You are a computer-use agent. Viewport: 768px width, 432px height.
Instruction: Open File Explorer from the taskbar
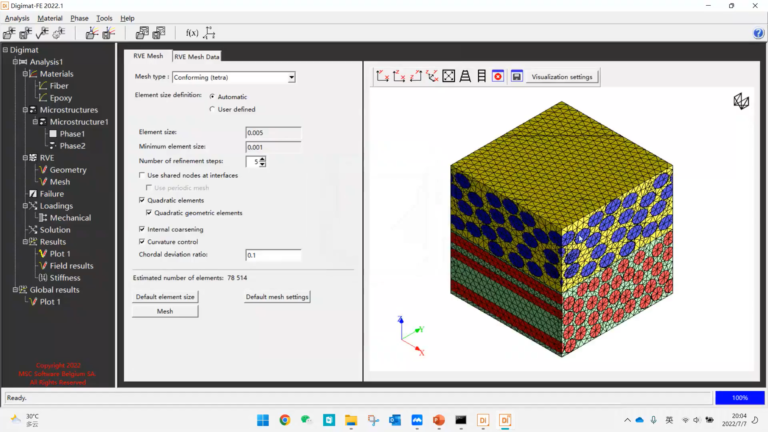click(x=351, y=420)
